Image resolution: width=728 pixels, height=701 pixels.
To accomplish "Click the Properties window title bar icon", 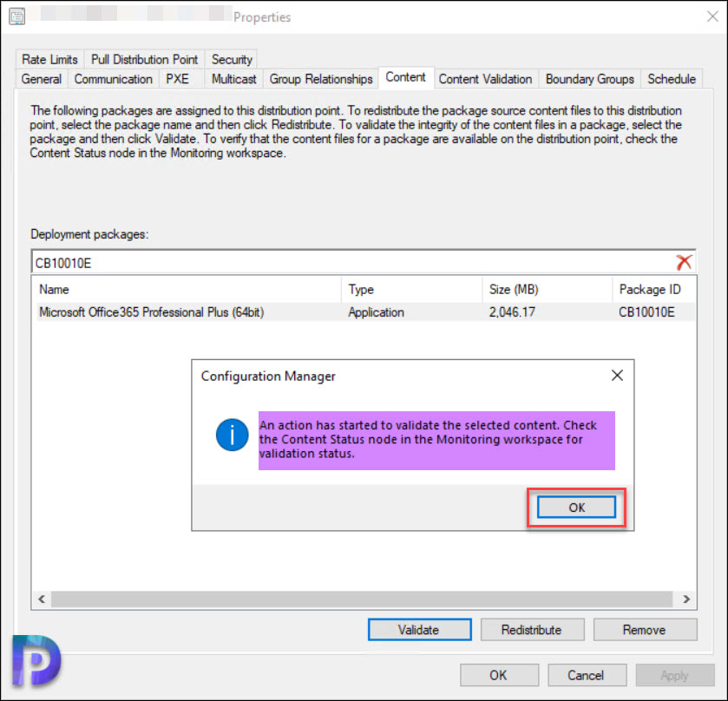I will (17, 17).
